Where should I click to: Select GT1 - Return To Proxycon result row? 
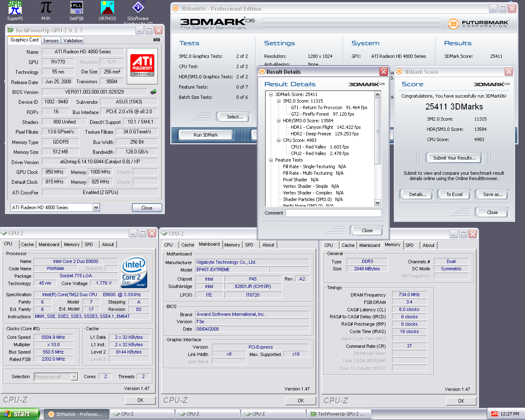point(329,107)
